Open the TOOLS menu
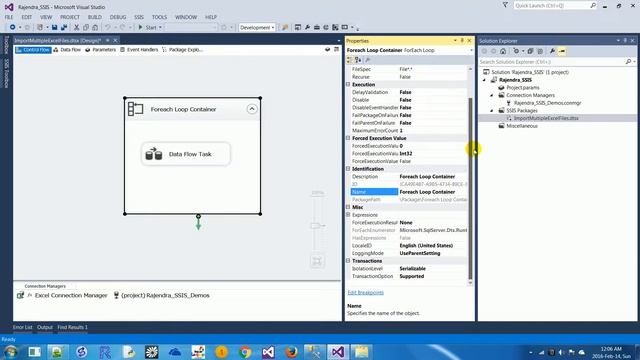The height and width of the screenshot is (360, 640). click(159, 17)
